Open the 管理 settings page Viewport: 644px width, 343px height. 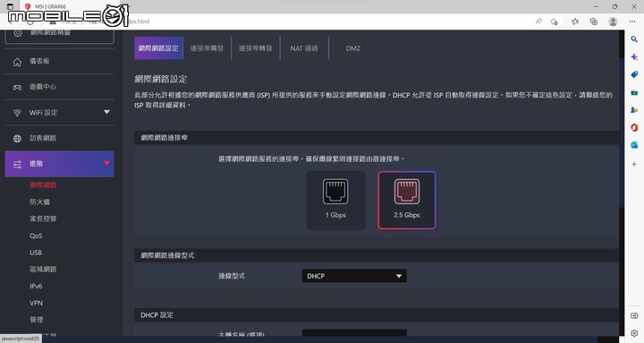36,320
